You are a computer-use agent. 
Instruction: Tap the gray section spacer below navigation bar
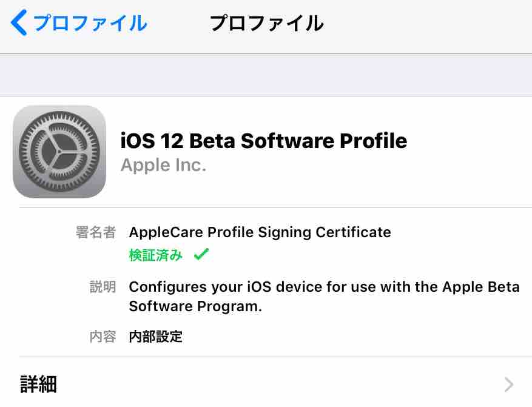tap(266, 75)
